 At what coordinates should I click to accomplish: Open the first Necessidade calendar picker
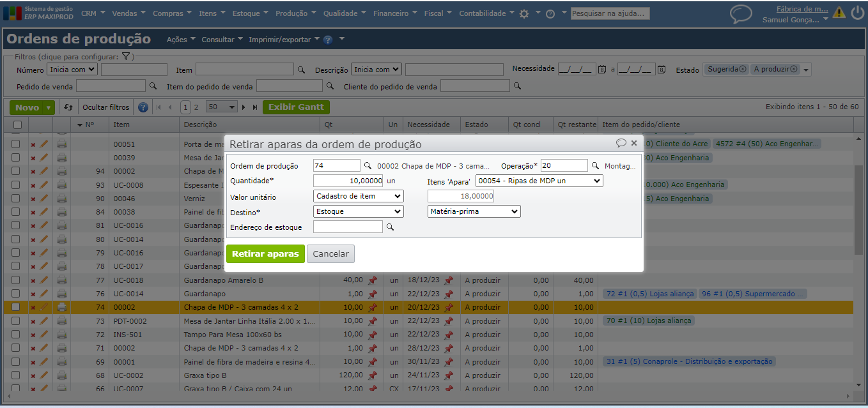pyautogui.click(x=601, y=69)
